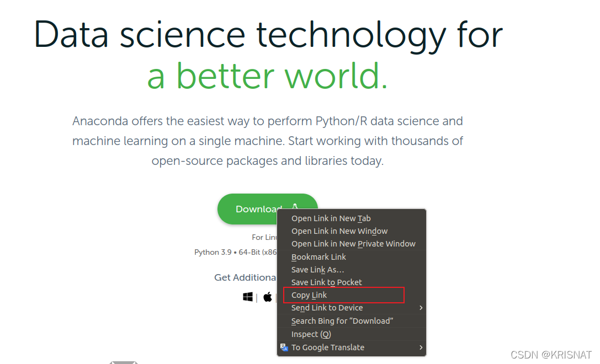Click the Apple logo installer icon
600x364 pixels.
pyautogui.click(x=268, y=297)
